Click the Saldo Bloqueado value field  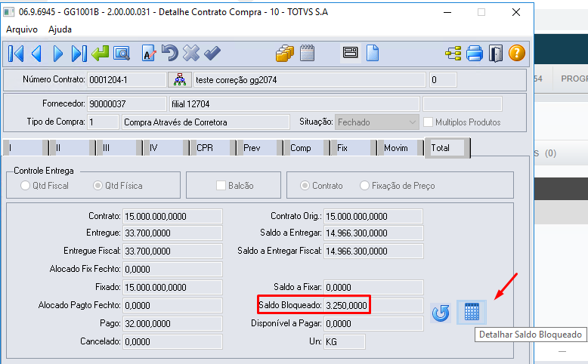click(x=373, y=306)
